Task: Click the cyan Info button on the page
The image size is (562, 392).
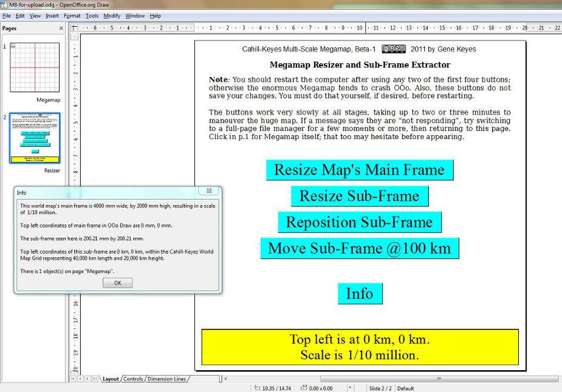Action: [360, 294]
